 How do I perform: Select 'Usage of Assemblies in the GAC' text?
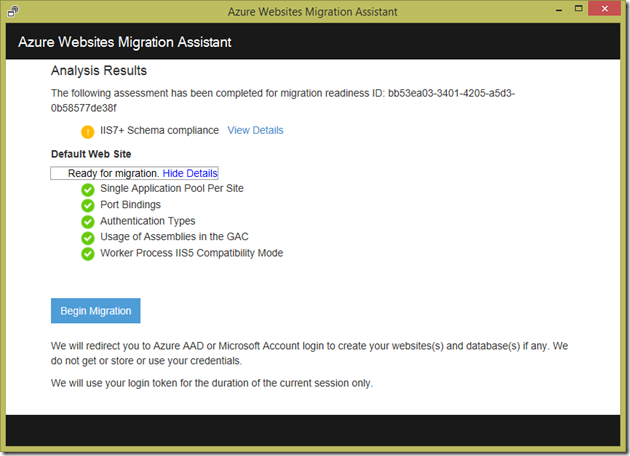(x=174, y=237)
